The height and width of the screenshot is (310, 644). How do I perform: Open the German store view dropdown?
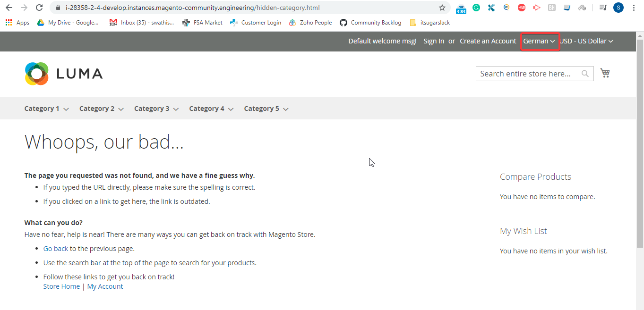539,41
